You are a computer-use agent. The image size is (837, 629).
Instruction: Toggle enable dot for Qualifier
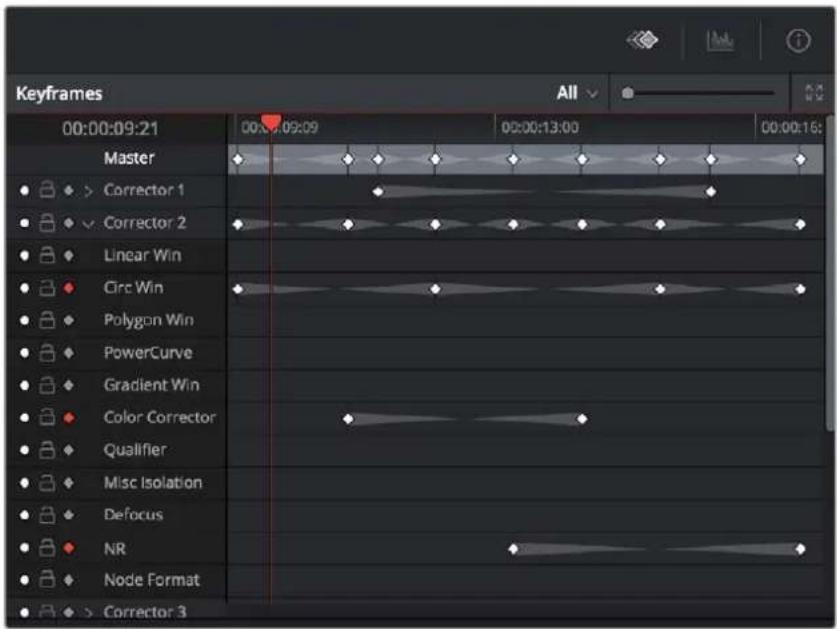pos(24,450)
